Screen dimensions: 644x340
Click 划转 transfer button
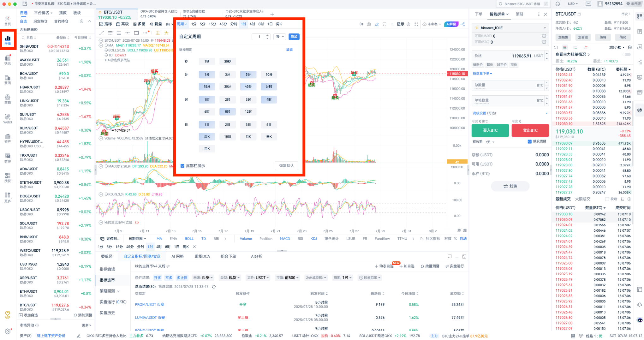(510, 186)
